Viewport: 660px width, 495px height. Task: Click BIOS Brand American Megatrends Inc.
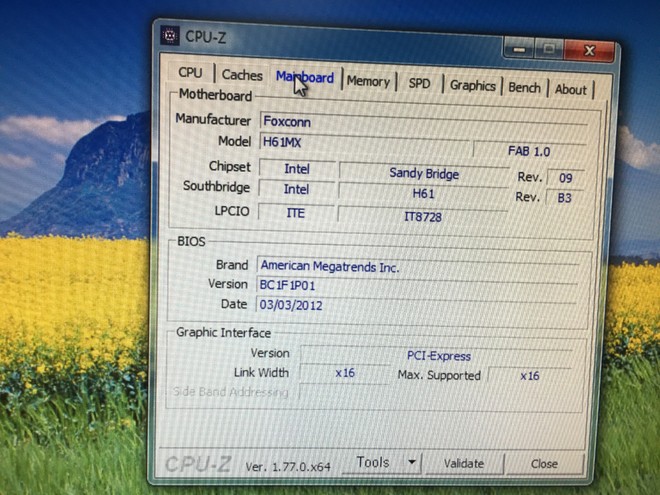[418, 268]
